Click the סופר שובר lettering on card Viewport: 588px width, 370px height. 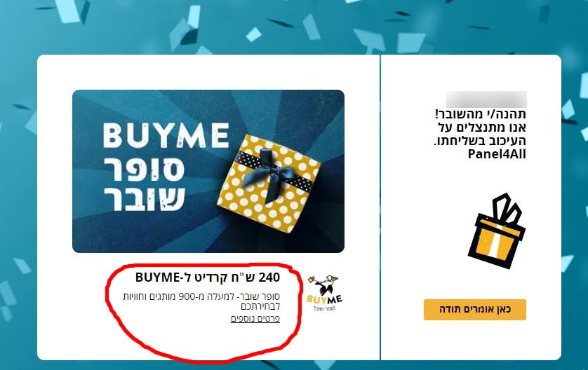coord(144,184)
